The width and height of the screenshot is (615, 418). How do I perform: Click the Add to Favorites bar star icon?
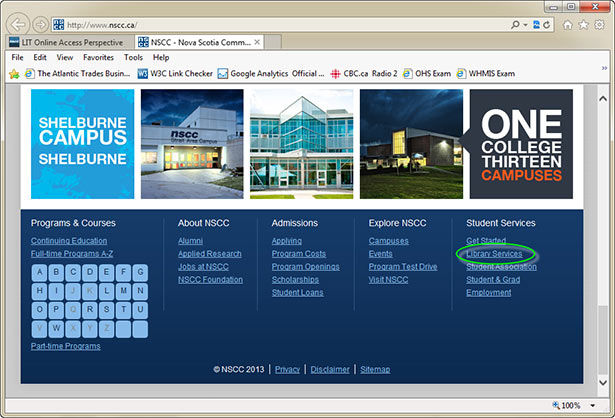(15, 73)
